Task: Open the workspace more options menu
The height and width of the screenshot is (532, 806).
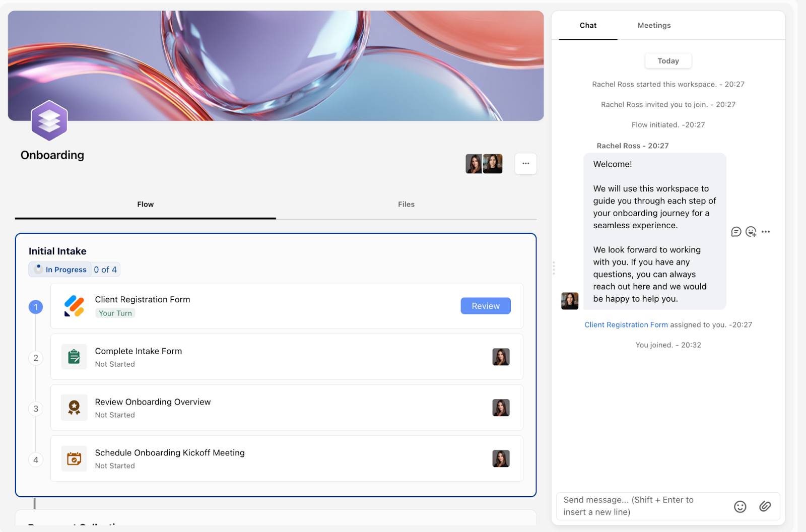Action: (x=525, y=164)
